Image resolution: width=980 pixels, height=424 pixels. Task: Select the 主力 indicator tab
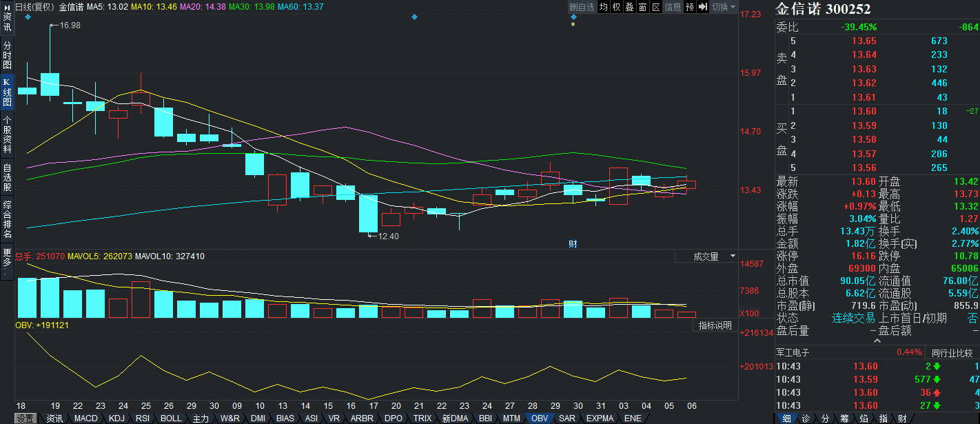pyautogui.click(x=201, y=418)
